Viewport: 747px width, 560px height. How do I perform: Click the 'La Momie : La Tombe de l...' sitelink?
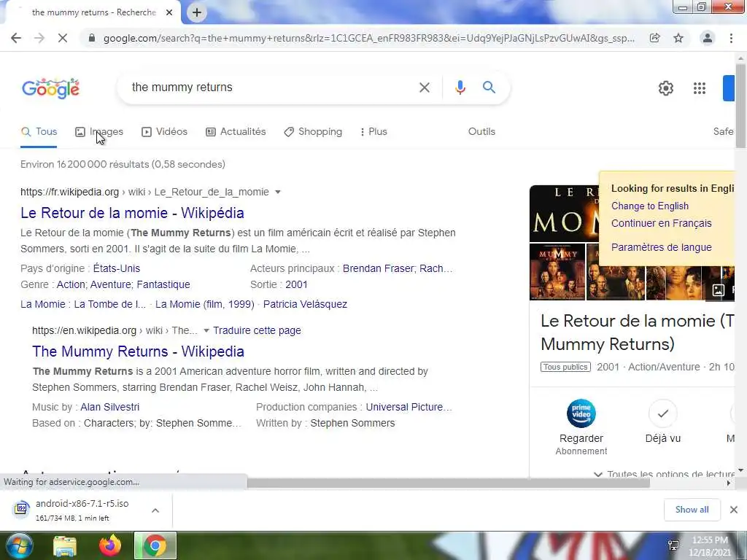(83, 304)
